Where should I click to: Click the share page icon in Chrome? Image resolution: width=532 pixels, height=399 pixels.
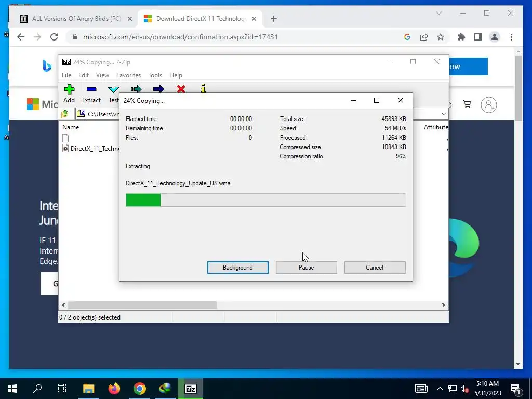[x=424, y=37]
